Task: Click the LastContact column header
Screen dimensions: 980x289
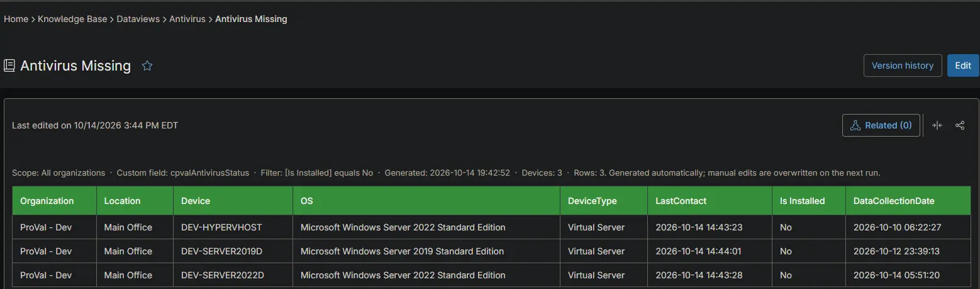Action: click(x=710, y=201)
